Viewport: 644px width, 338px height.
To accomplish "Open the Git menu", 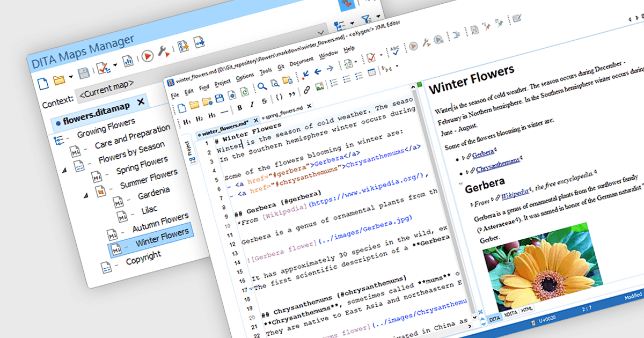I will [281, 67].
